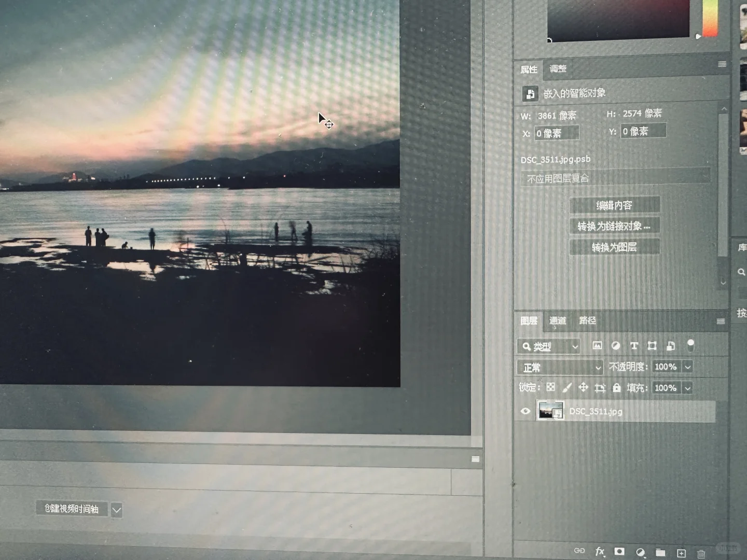Click the 转换为图层 button
Viewport: 747px width, 560px height.
tap(615, 247)
